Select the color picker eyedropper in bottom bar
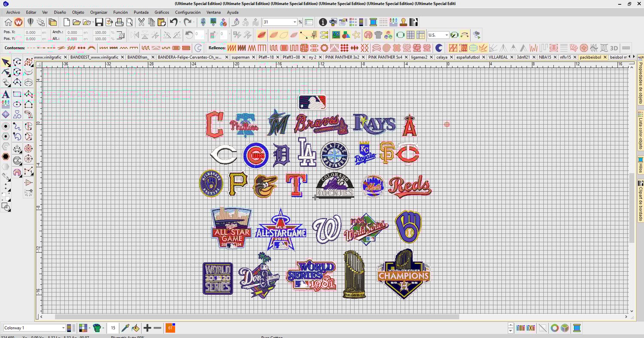 (x=125, y=328)
